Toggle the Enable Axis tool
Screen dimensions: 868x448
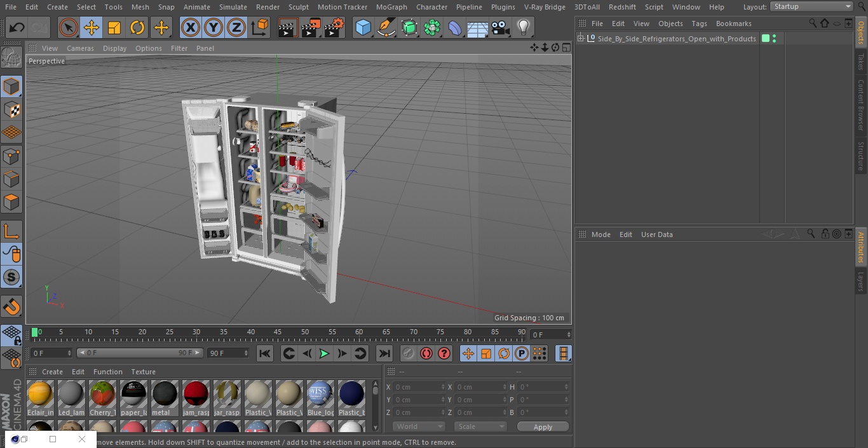pyautogui.click(x=11, y=231)
